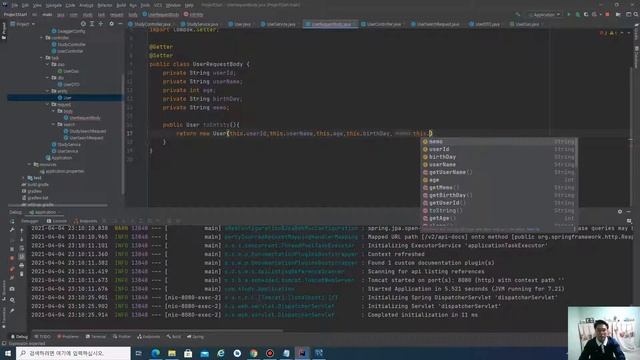640x360 pixels.
Task: Open the Terminal tool window button
Action: (x=96, y=337)
